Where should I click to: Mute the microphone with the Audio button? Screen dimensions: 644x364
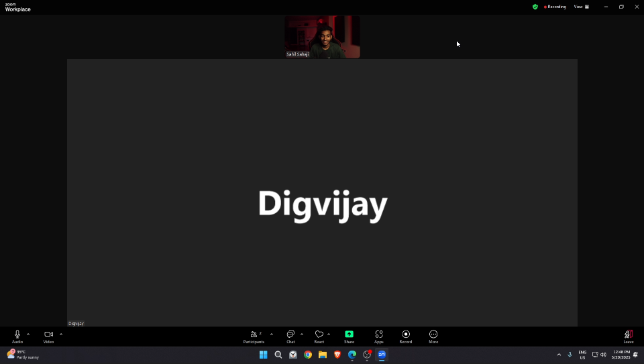point(17,336)
